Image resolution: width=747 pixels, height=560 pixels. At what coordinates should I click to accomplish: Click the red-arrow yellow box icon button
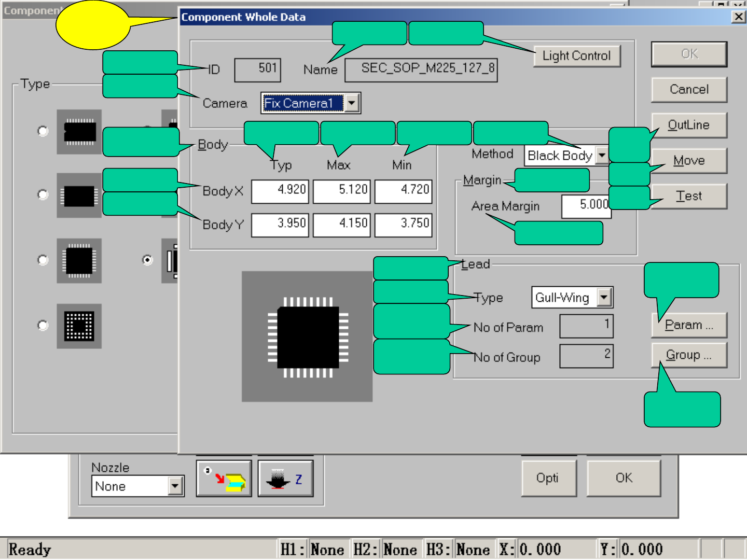[224, 479]
